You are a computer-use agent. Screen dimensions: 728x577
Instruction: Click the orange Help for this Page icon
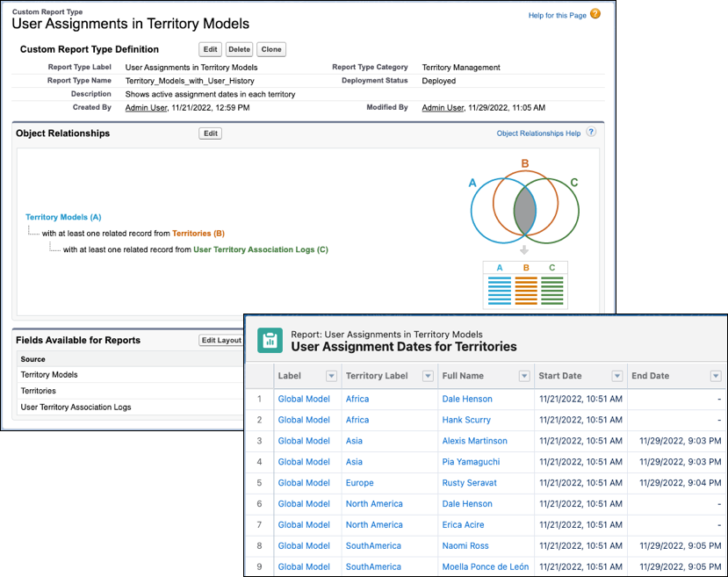pos(595,14)
